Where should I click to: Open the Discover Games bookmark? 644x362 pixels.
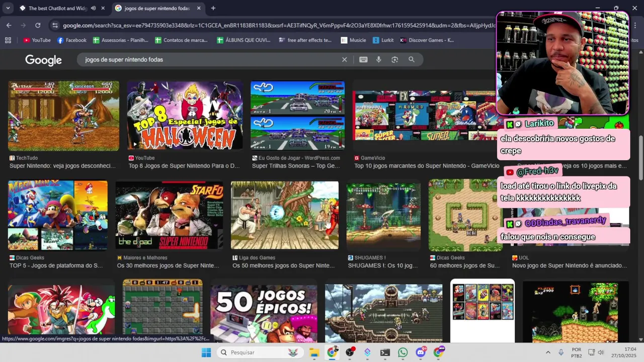tap(427, 40)
